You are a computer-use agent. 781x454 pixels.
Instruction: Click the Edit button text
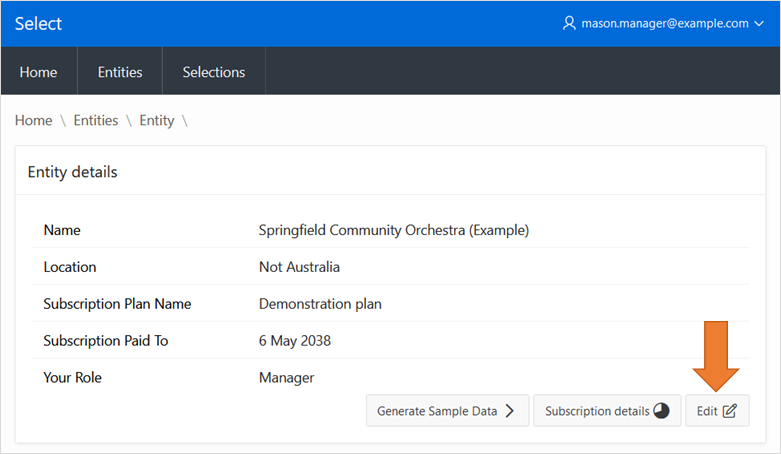click(706, 411)
